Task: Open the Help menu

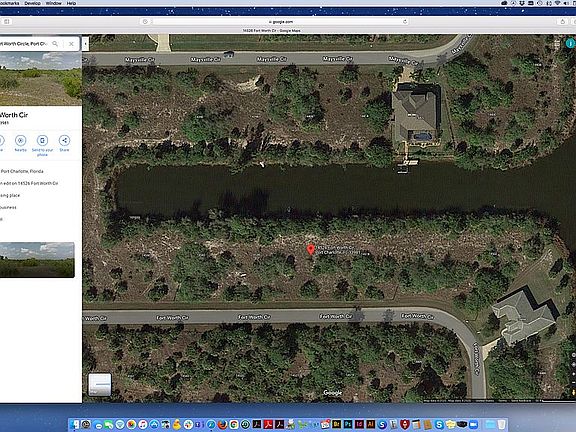Action: [x=71, y=3]
